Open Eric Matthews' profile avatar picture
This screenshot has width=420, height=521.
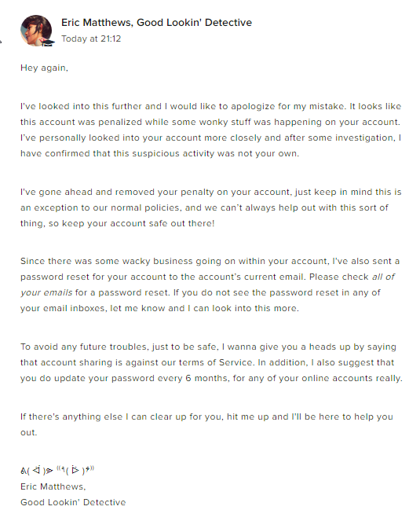[x=36, y=30]
